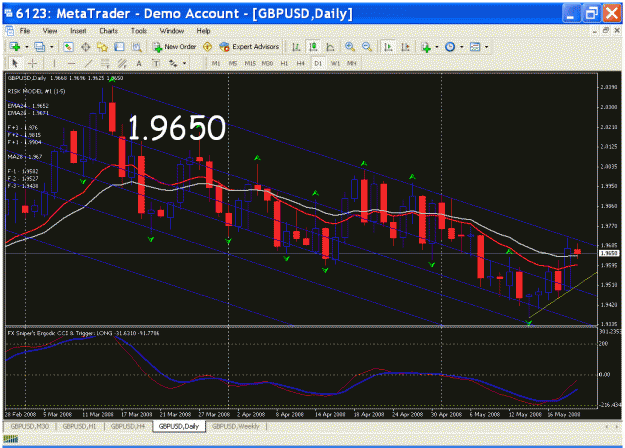Expand the Periods dropdown arrow

462,47
